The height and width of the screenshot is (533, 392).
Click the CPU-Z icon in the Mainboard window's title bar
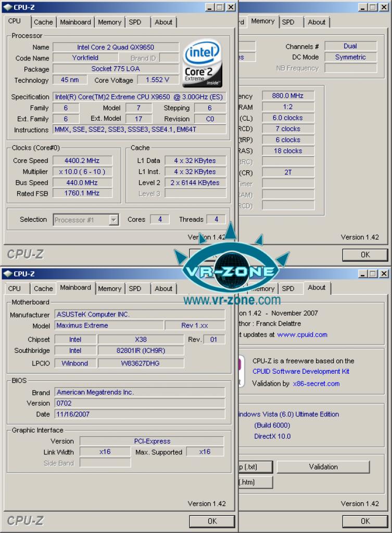[x=7, y=274]
